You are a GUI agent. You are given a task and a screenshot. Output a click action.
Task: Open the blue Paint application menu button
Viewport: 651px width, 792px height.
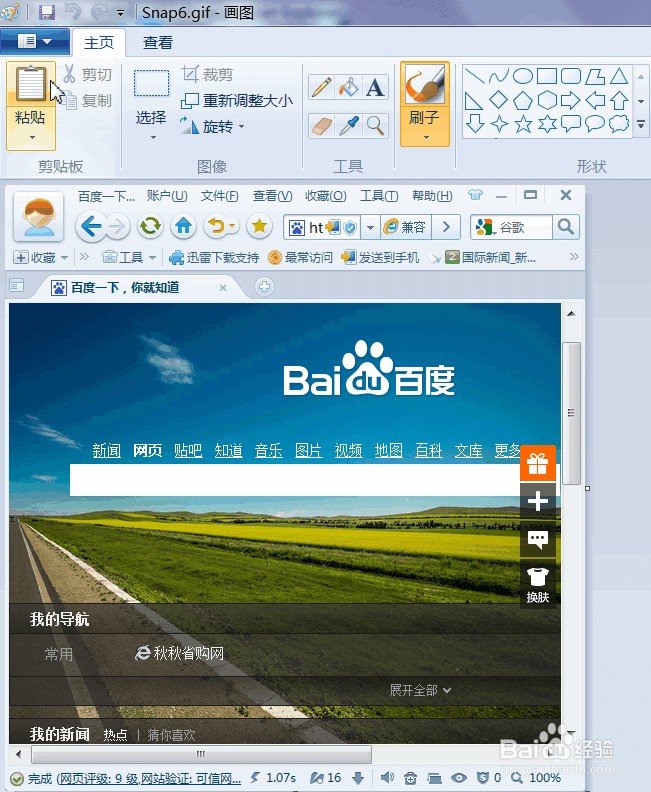[x=34, y=41]
